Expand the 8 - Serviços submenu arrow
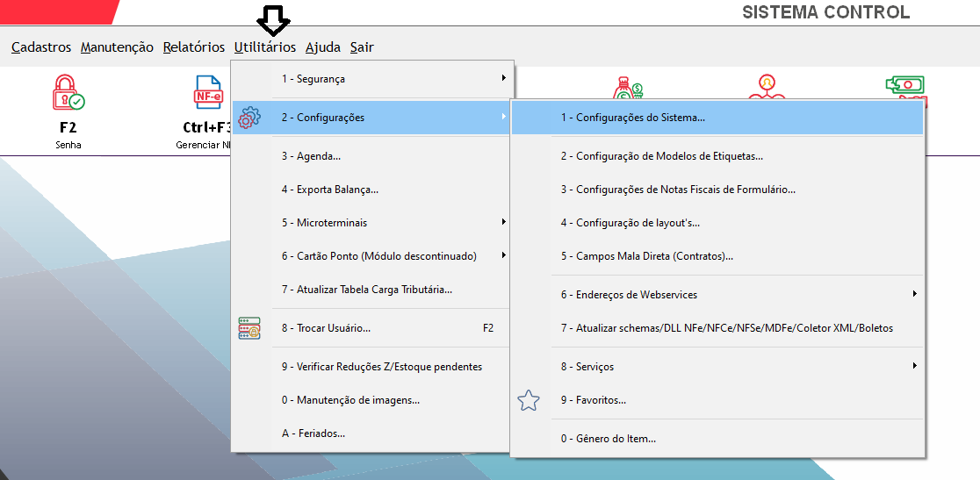Image resolution: width=980 pixels, height=480 pixels. [914, 366]
